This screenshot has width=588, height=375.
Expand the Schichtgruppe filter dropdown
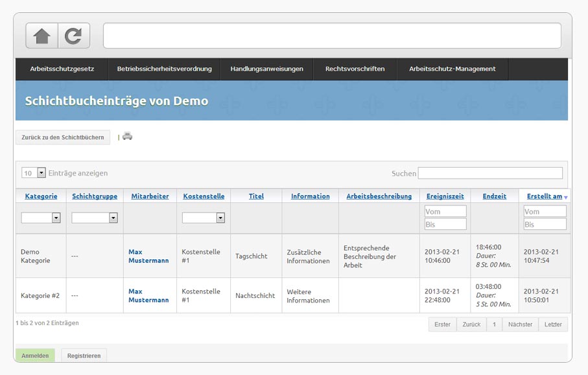(x=95, y=218)
